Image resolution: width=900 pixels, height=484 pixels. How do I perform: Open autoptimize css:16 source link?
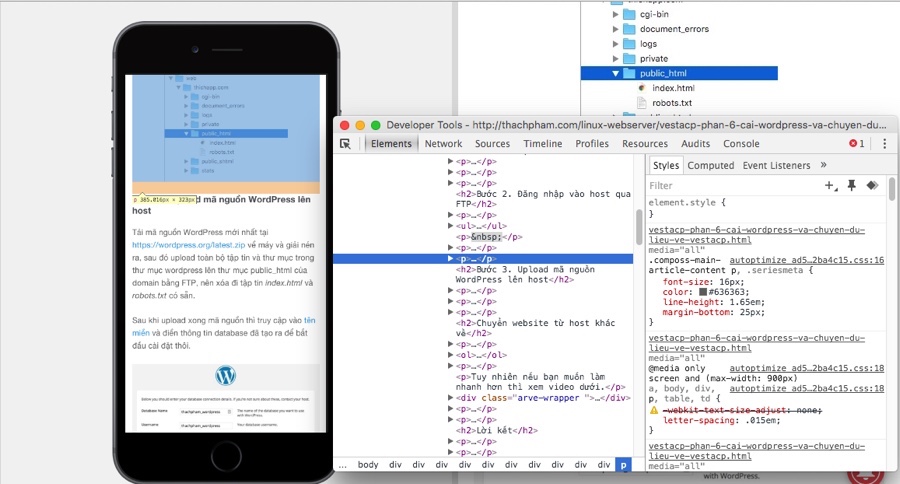coord(806,260)
